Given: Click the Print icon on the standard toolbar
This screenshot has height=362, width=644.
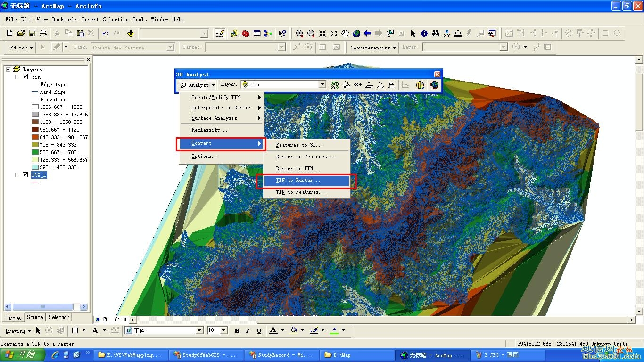Looking at the screenshot, I should [x=43, y=33].
